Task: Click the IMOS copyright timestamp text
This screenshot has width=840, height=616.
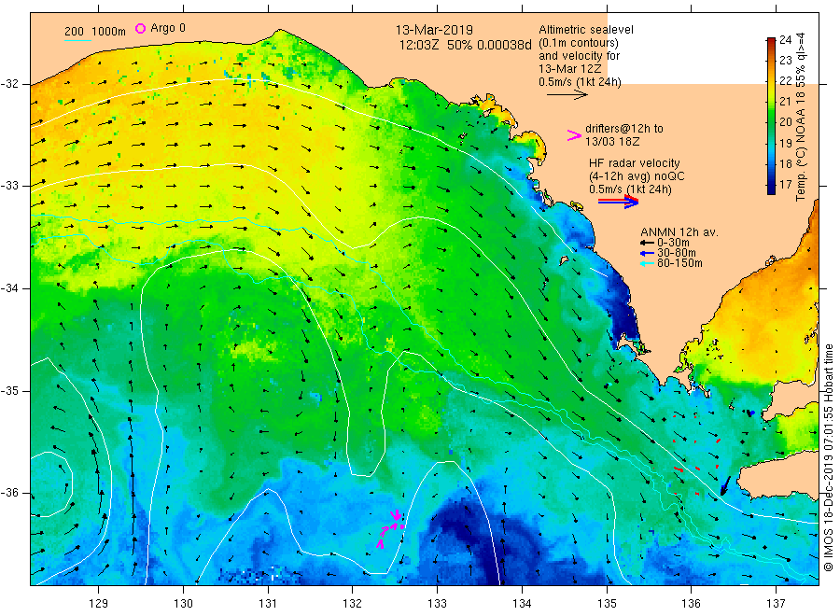Action: [x=828, y=458]
